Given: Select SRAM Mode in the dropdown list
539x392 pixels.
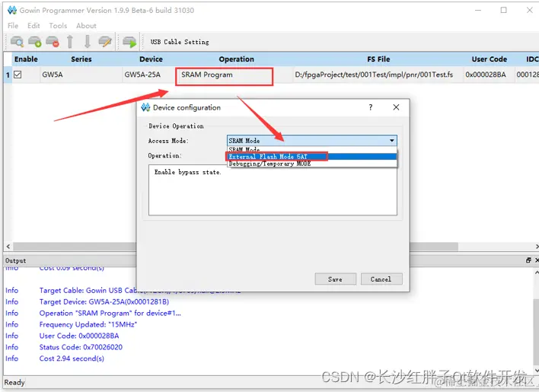Looking at the screenshot, I should [x=312, y=149].
